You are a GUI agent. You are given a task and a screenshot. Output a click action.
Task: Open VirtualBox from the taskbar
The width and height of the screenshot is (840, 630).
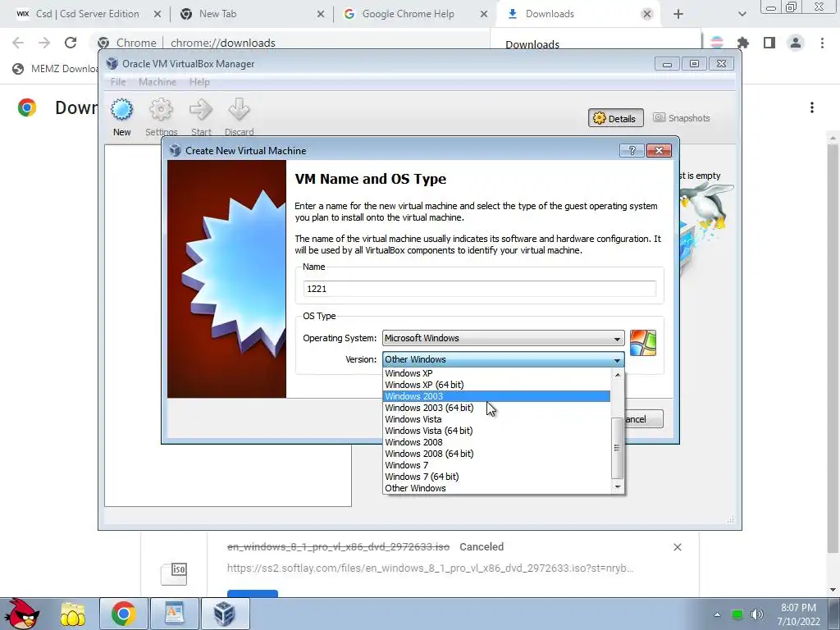coord(225,614)
